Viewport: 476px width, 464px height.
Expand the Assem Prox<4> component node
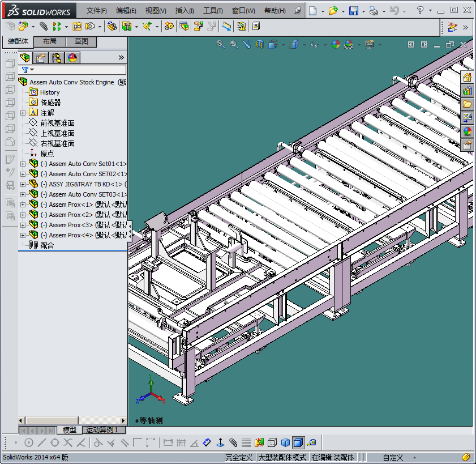pos(23,235)
